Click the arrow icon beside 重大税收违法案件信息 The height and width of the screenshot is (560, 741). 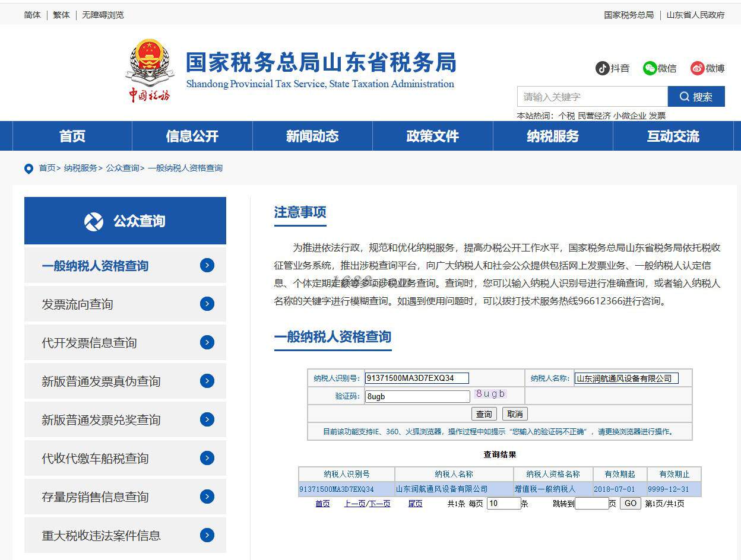click(207, 535)
